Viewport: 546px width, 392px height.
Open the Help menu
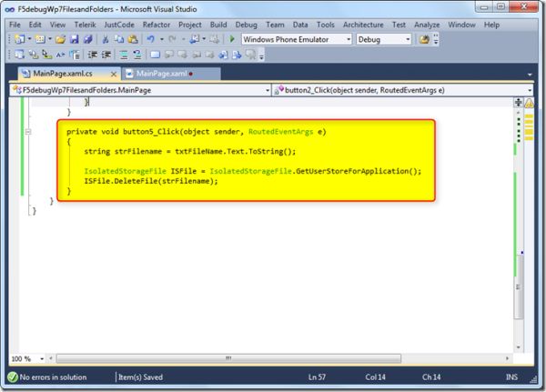pyautogui.click(x=491, y=25)
